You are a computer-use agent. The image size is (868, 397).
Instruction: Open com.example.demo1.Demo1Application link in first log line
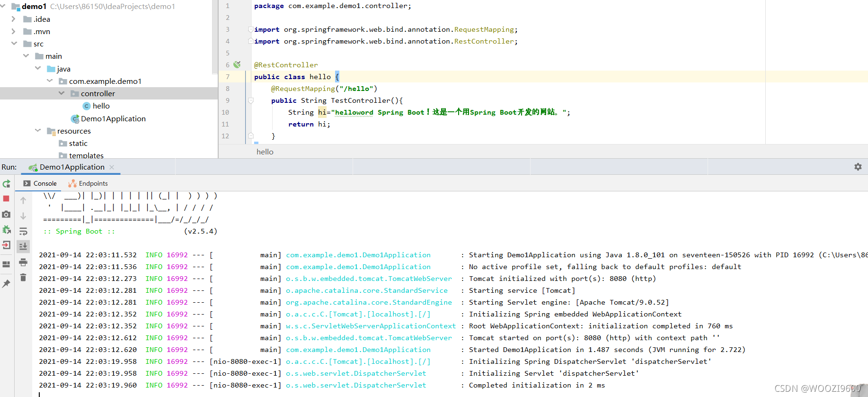[358, 255]
